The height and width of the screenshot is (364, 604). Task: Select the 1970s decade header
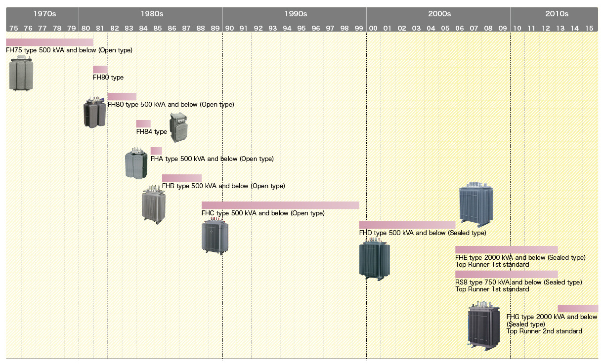tap(42, 14)
